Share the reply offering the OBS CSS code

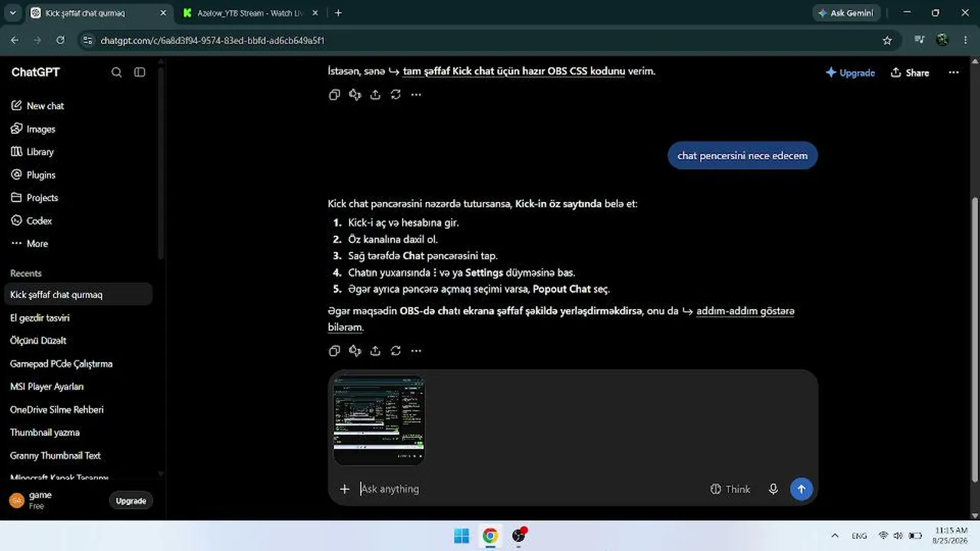(x=375, y=95)
